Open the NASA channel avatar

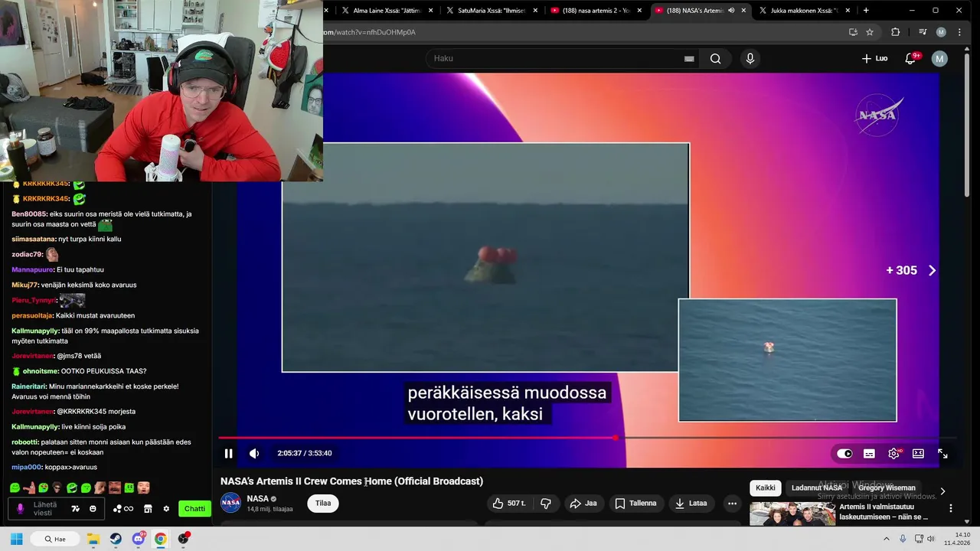pos(230,503)
